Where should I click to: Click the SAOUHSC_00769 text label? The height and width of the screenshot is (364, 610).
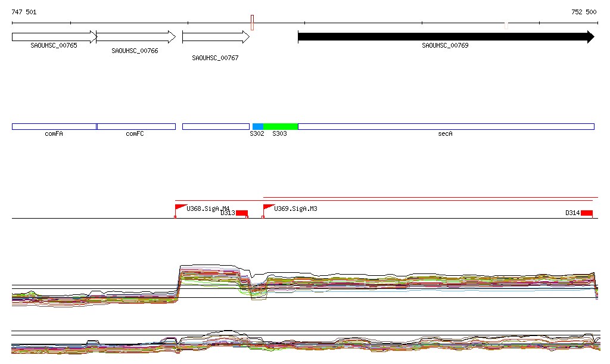click(x=445, y=46)
